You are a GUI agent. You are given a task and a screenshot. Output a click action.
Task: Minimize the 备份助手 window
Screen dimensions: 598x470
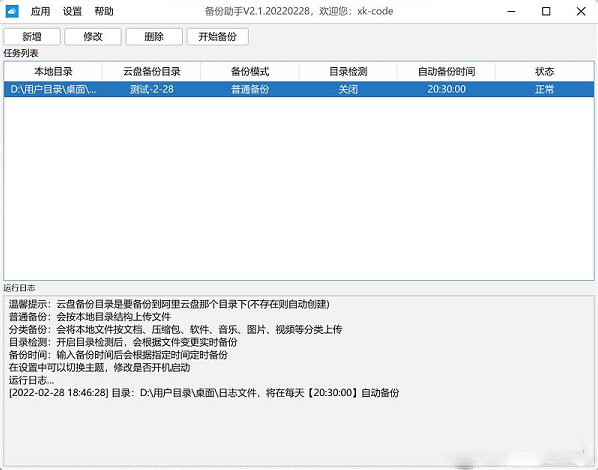511,11
